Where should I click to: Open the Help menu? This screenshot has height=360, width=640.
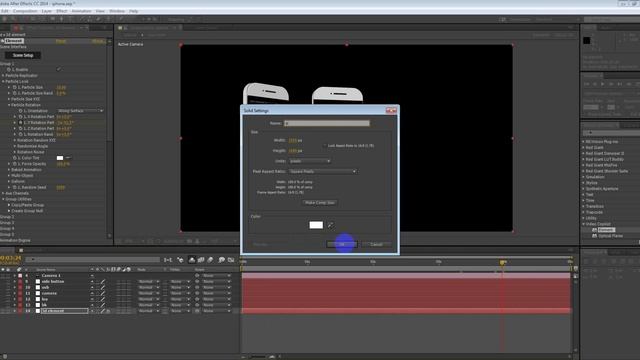click(133, 11)
